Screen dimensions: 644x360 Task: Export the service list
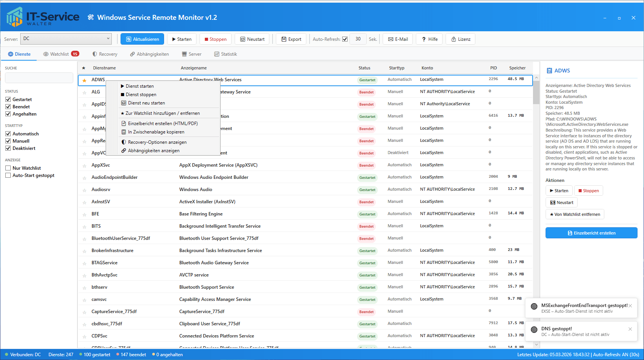coord(291,39)
